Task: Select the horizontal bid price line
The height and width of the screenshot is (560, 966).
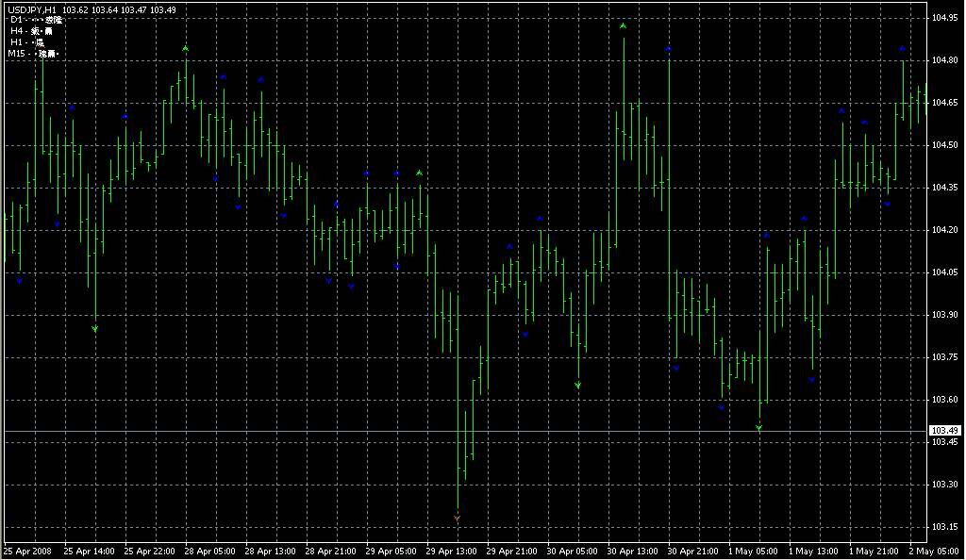Action: (472, 431)
